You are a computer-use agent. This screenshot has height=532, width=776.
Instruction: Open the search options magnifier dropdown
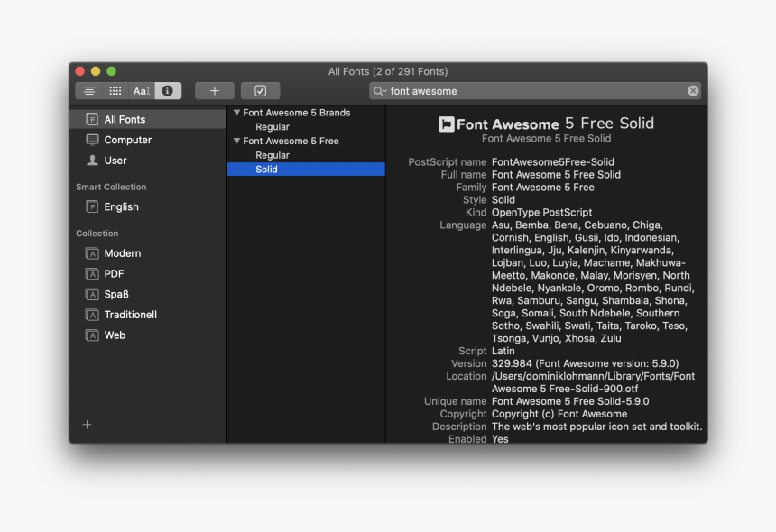pyautogui.click(x=380, y=91)
